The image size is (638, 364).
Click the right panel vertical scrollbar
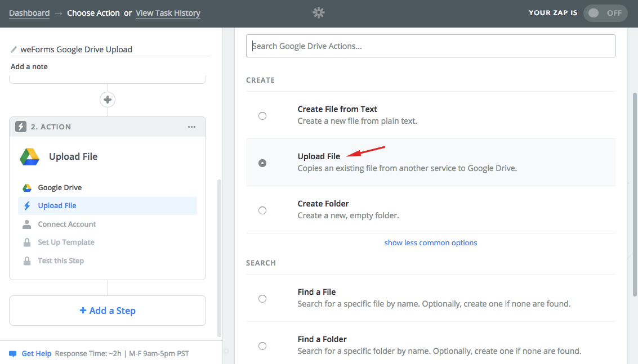tap(634, 195)
